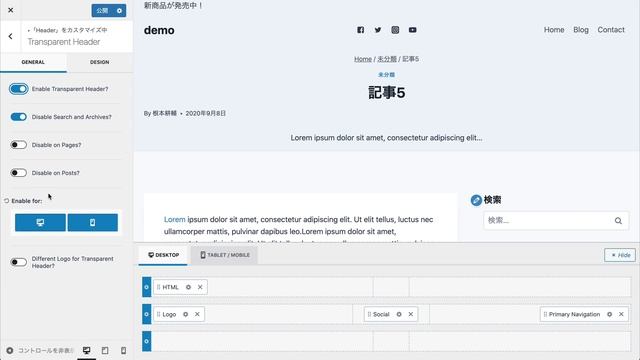Viewport: 640px width, 360px height.
Task: Switch to the DESIGN tab
Action: pos(100,62)
